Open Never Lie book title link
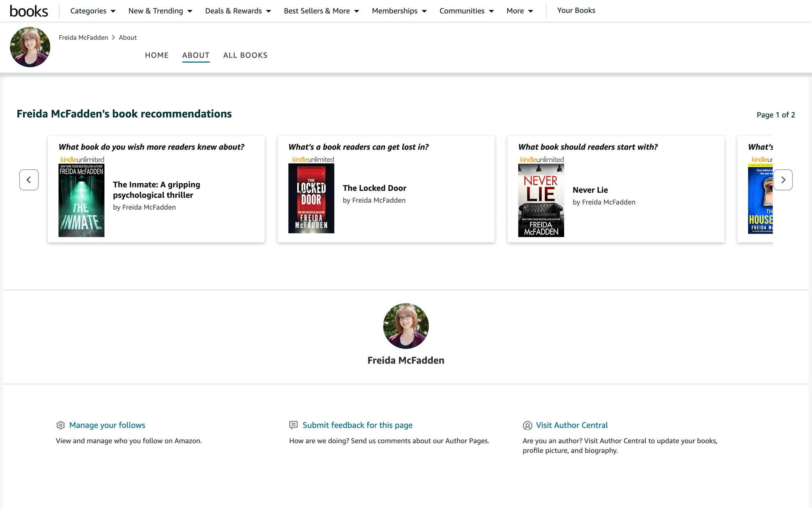 (590, 190)
